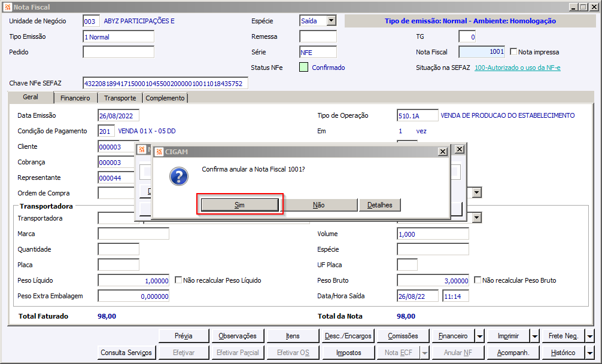The height and width of the screenshot is (364, 602).
Task: Open the Transporte tab
Action: pyautogui.click(x=120, y=98)
